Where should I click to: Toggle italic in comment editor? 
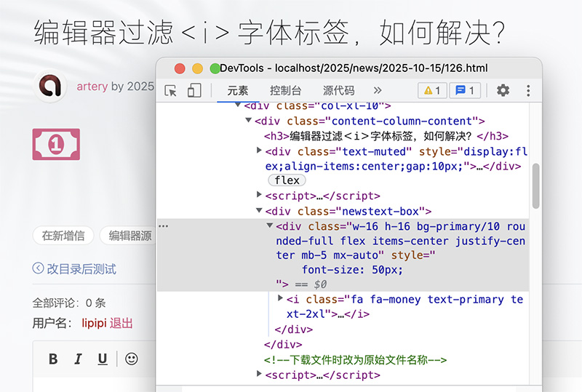coord(78,359)
